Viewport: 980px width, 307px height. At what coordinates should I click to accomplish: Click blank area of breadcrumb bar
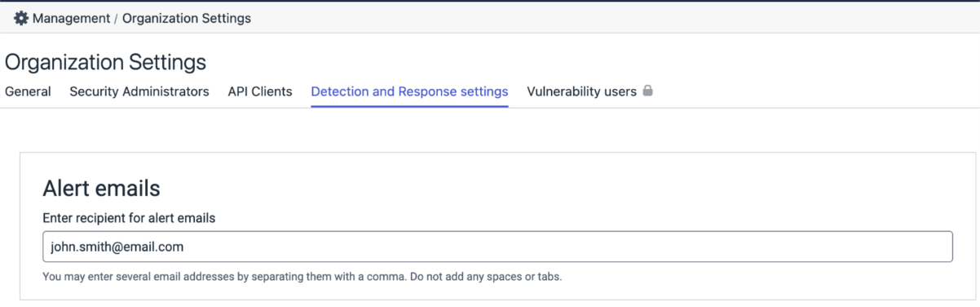[x=611, y=17]
